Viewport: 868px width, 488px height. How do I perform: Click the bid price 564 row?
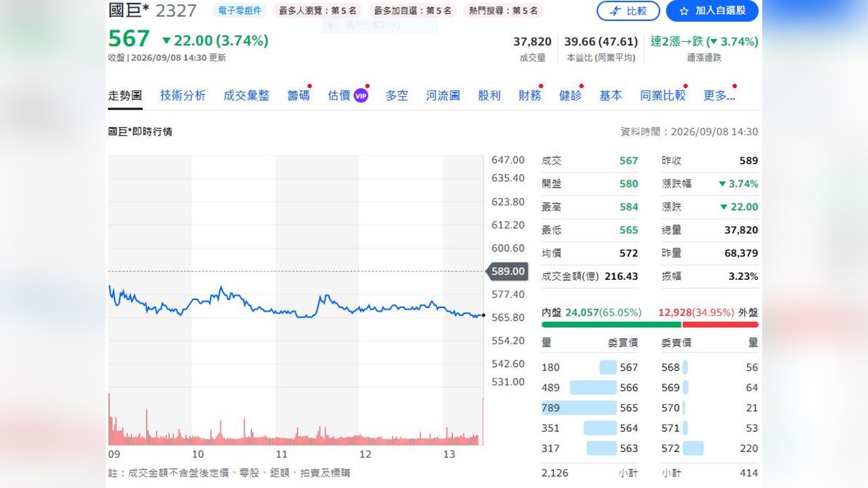pyautogui.click(x=590, y=428)
